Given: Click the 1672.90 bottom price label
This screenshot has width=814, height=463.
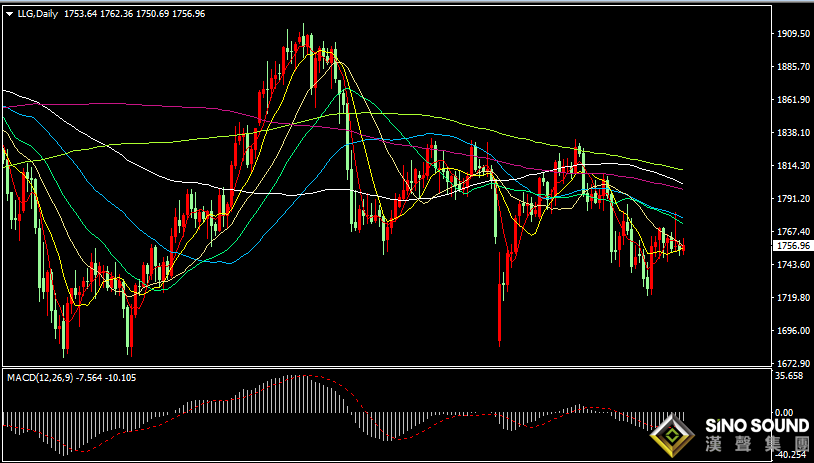Looking at the screenshot, I should (x=792, y=363).
